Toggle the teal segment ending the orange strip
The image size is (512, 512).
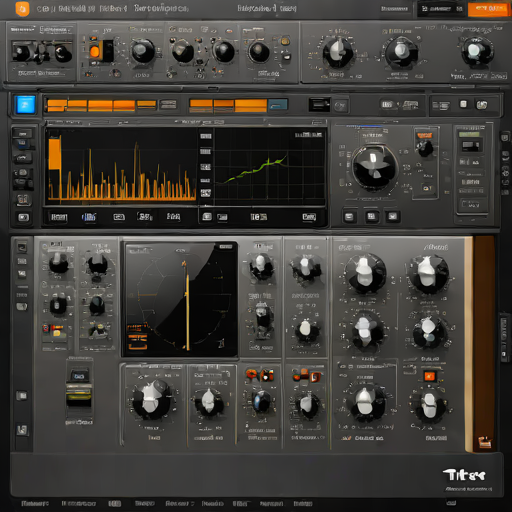click(x=278, y=105)
